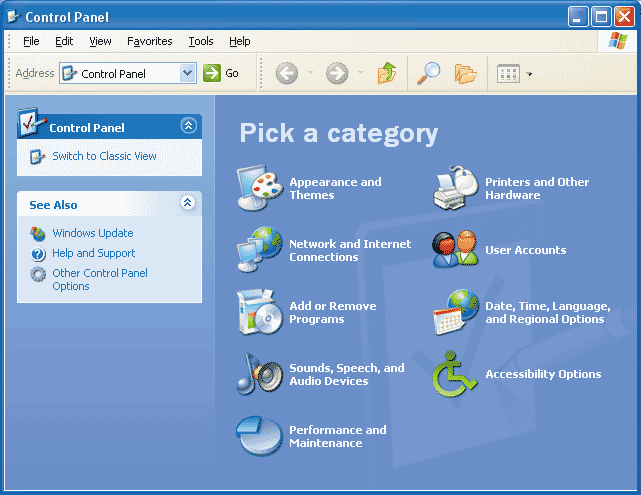
Task: Click the Network and Internet Connections icon
Action: click(x=259, y=250)
